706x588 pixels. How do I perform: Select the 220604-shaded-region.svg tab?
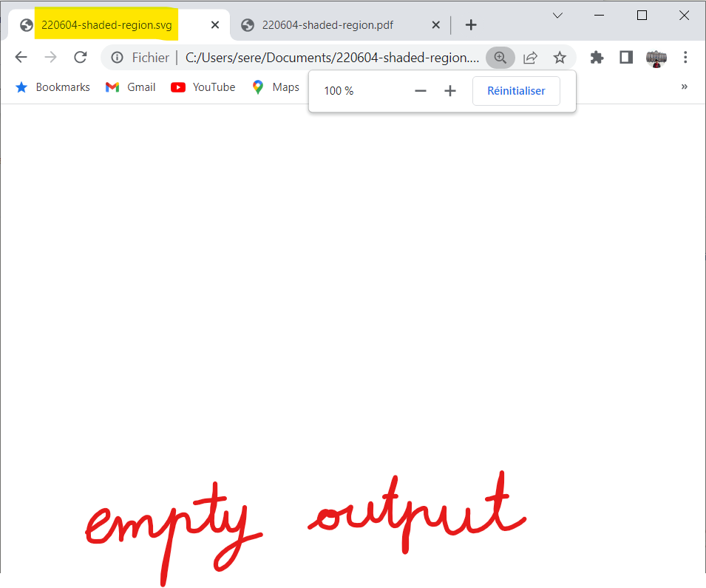tap(106, 25)
